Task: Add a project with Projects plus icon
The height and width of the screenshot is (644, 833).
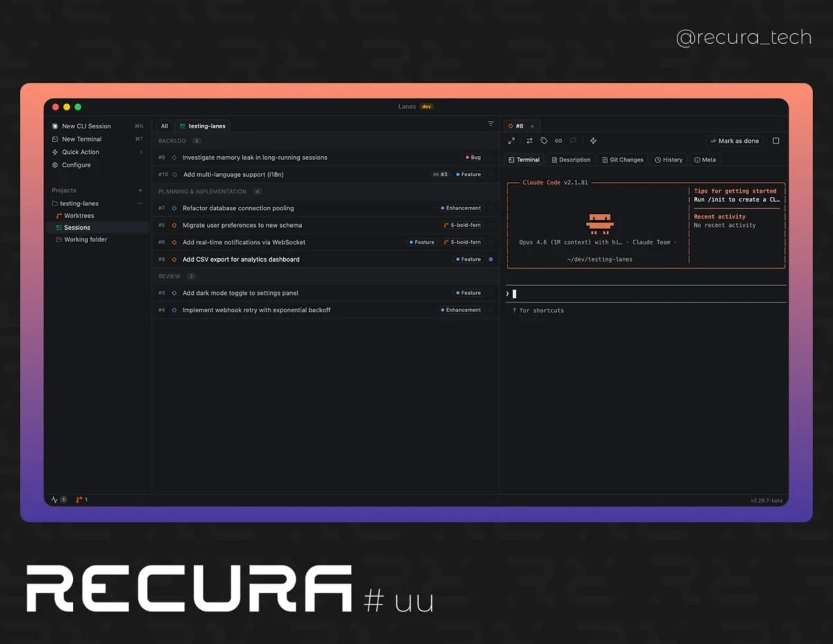Action: pyautogui.click(x=140, y=190)
